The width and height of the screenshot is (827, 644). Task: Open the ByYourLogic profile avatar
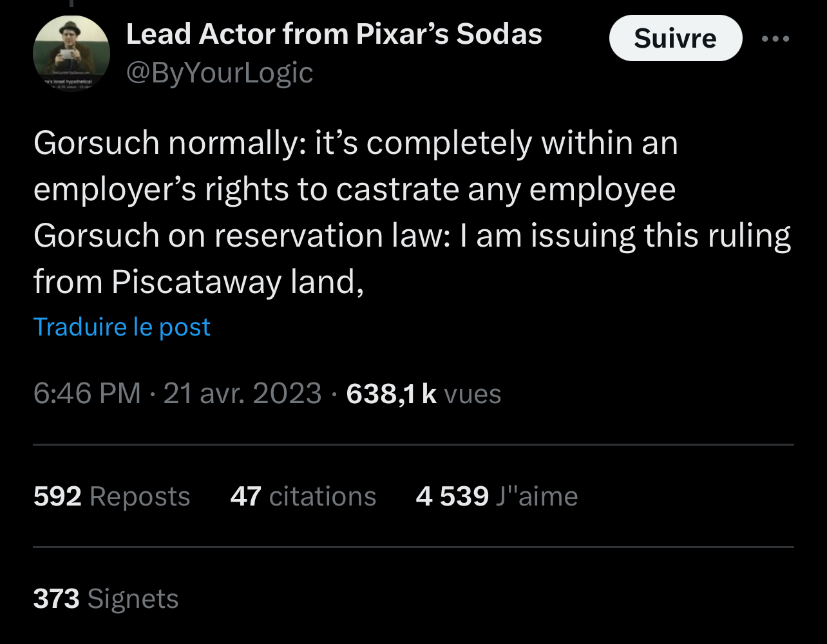[71, 53]
